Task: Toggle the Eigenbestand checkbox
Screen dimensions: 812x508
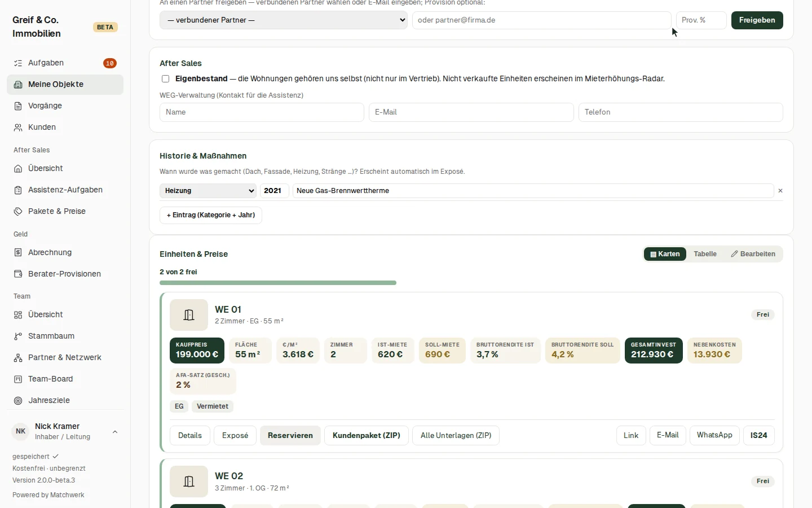Action: (165, 79)
